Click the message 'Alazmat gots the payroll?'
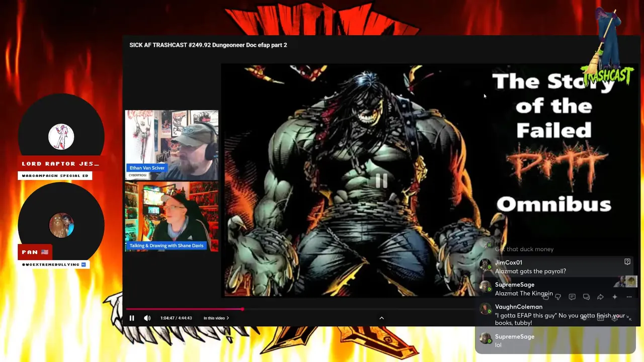The image size is (644, 362). coord(530,271)
